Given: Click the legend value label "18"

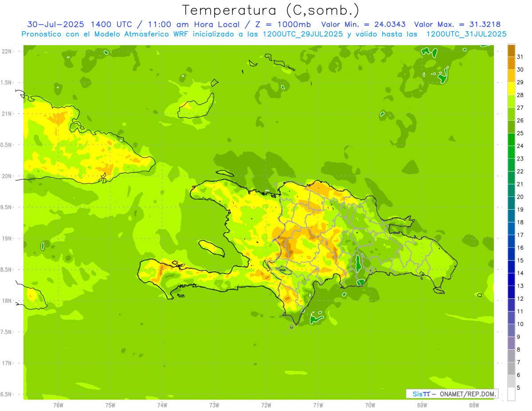Looking at the screenshot, I should pyautogui.click(x=520, y=222).
